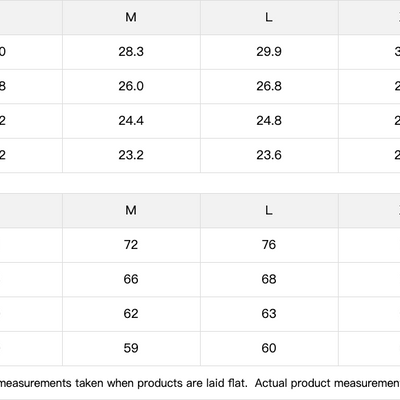This screenshot has width=400, height=400.
Task: Select the 62 measurement cell
Action: click(131, 314)
